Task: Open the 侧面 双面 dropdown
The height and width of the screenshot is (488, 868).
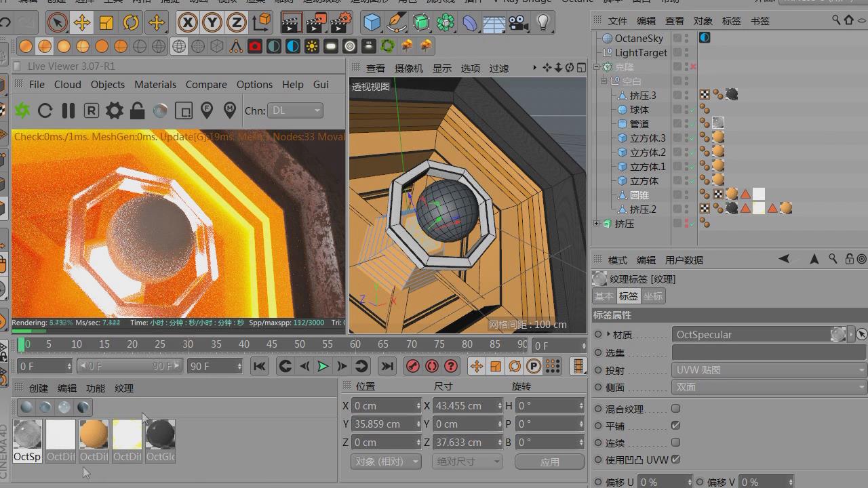Action: (770, 387)
